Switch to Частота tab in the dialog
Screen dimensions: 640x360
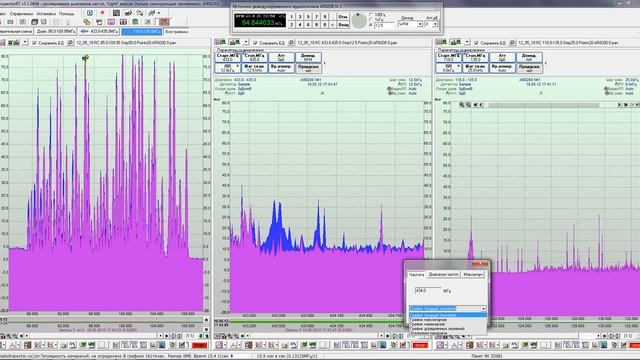click(x=416, y=275)
